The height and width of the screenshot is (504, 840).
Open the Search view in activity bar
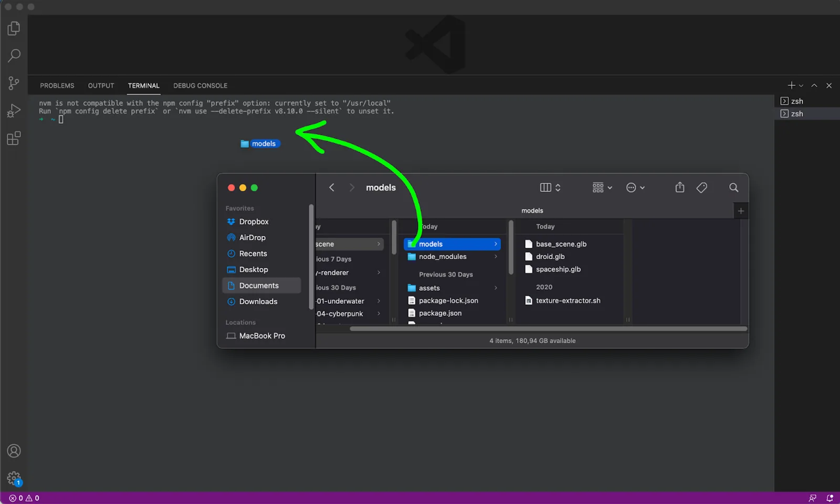point(14,55)
